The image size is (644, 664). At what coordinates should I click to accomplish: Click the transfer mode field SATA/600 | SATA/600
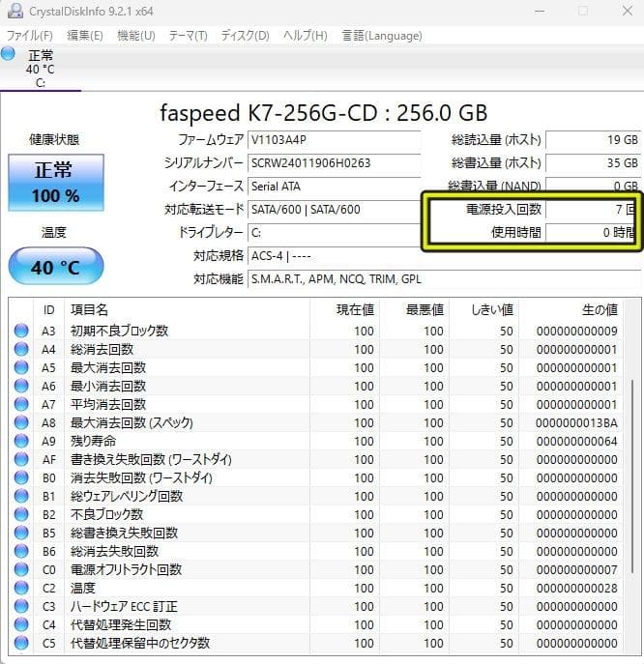335,209
